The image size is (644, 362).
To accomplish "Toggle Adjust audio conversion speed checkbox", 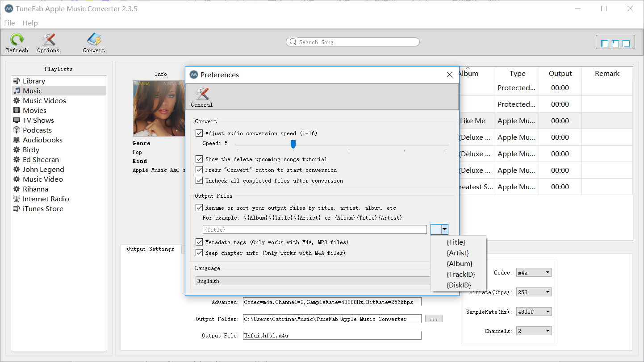I will tap(199, 133).
